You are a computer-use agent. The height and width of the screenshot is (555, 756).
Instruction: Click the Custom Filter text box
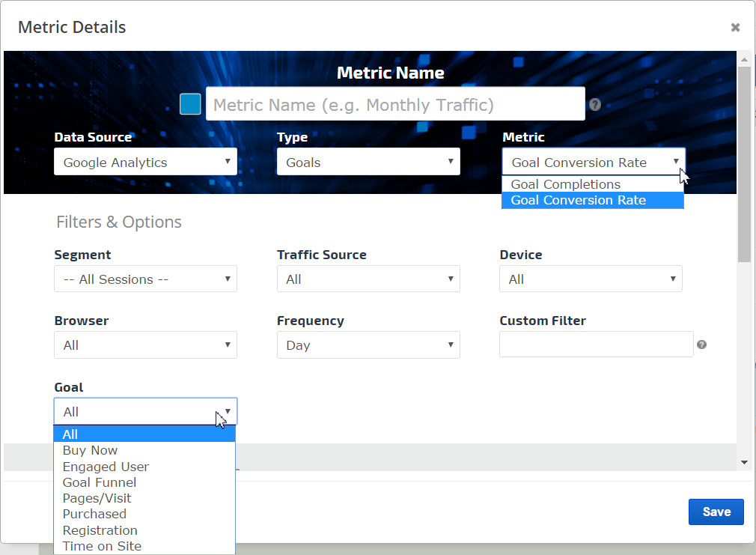pos(596,345)
